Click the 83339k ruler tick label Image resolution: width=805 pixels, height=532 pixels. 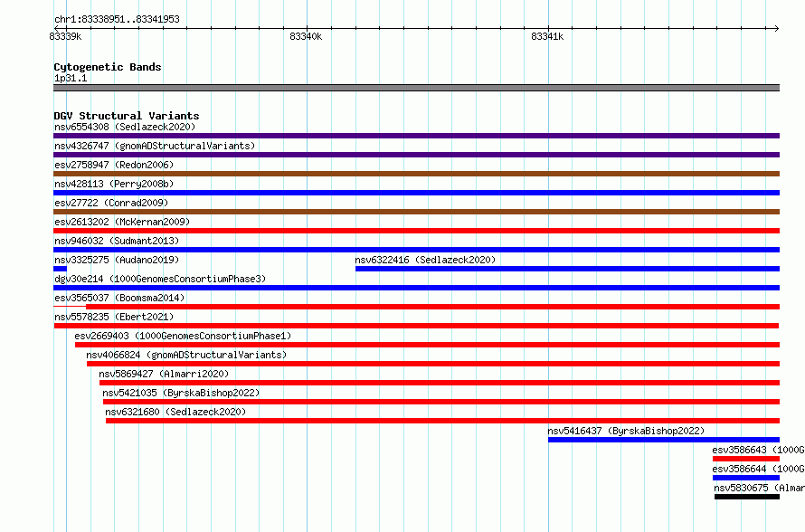(65, 36)
